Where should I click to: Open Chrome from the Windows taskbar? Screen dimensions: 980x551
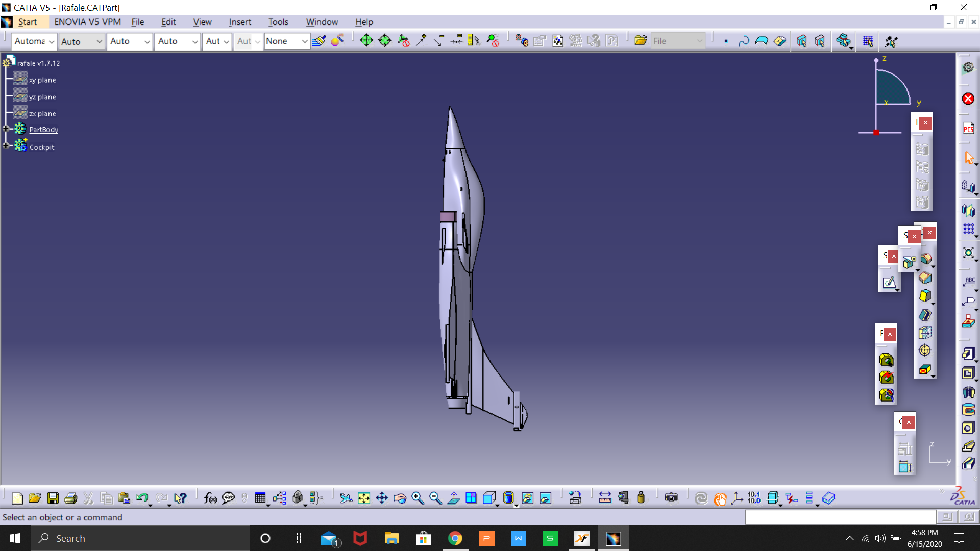tap(455, 538)
